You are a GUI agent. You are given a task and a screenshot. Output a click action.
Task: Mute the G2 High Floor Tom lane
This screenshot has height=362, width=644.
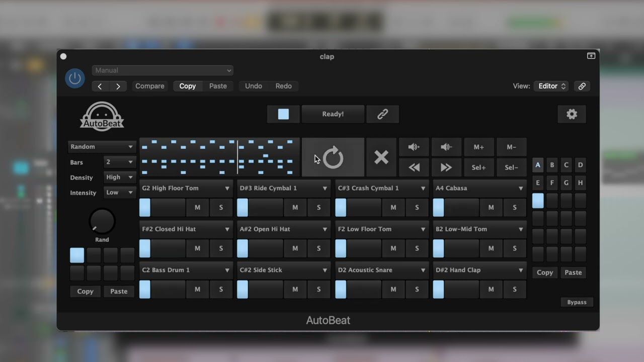tap(197, 207)
